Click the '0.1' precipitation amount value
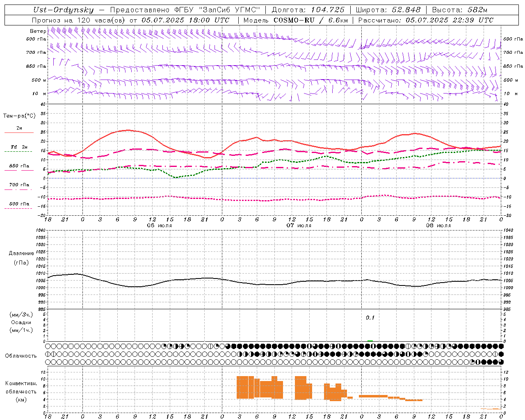This screenshot has width=525, height=420. pyautogui.click(x=370, y=318)
